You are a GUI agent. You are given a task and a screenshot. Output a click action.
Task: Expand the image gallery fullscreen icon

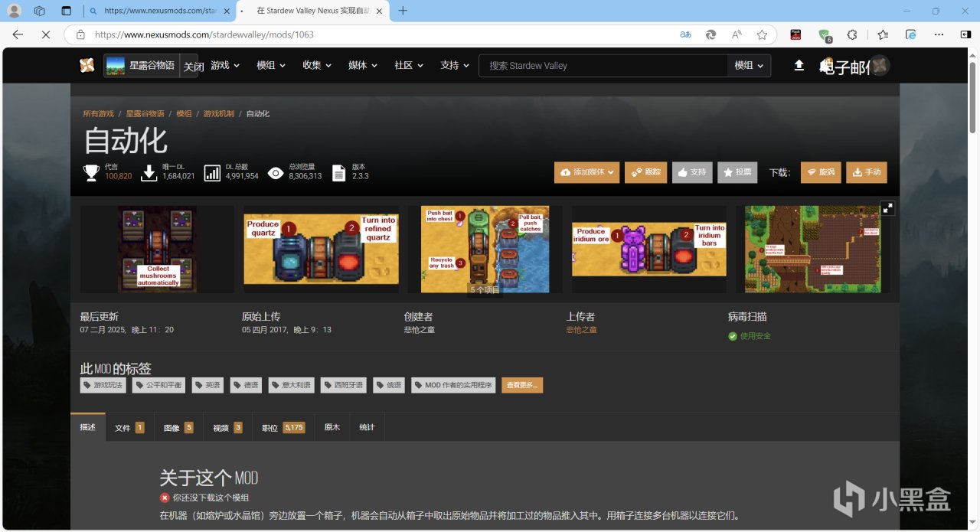887,207
